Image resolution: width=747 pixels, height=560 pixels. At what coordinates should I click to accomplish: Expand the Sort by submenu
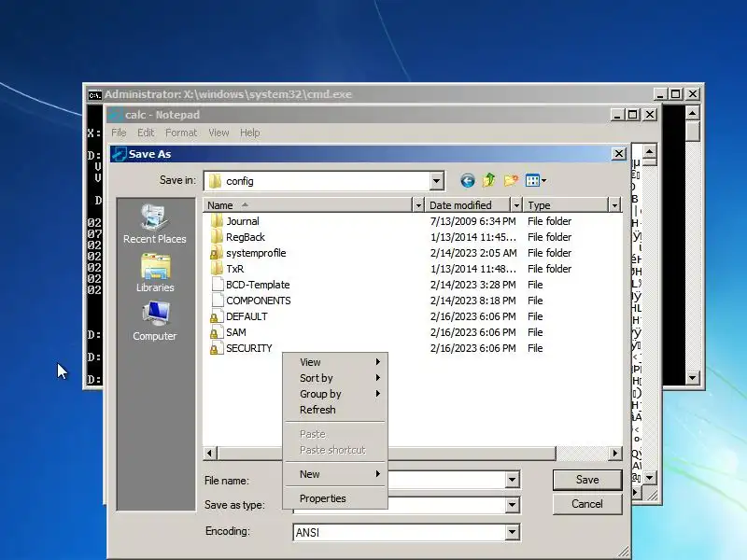coord(335,378)
